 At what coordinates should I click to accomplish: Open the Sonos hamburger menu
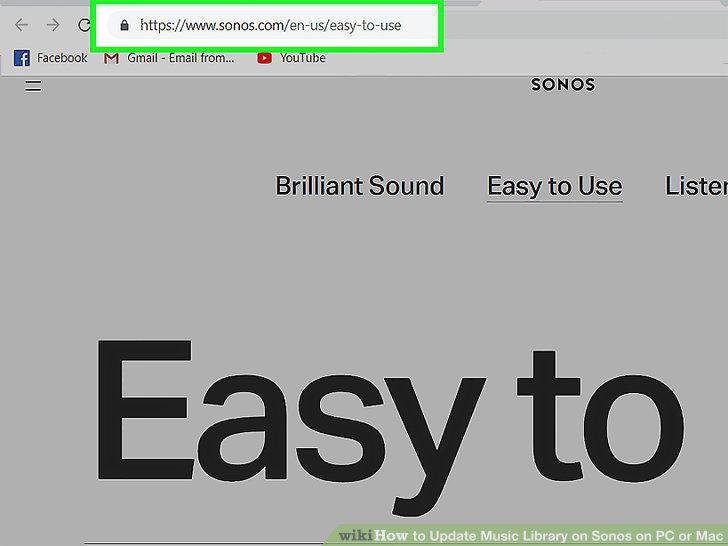point(33,86)
